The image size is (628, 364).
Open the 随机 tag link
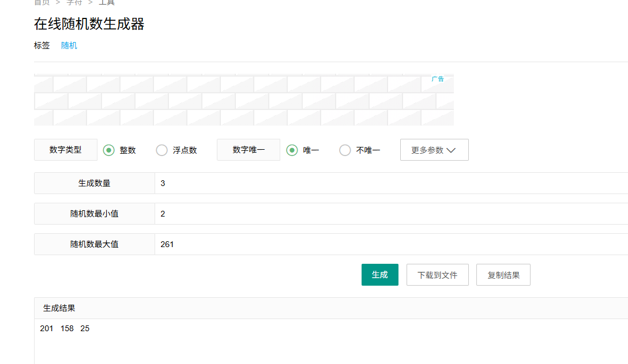(69, 45)
